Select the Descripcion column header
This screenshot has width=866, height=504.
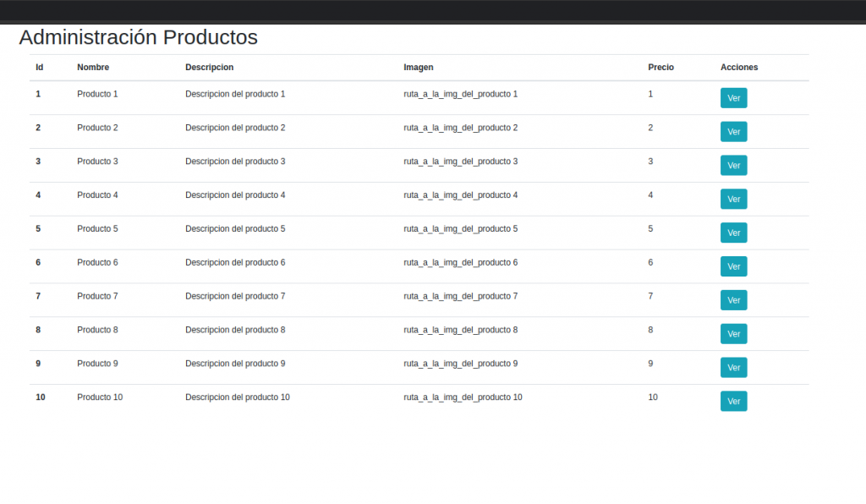[x=209, y=68]
